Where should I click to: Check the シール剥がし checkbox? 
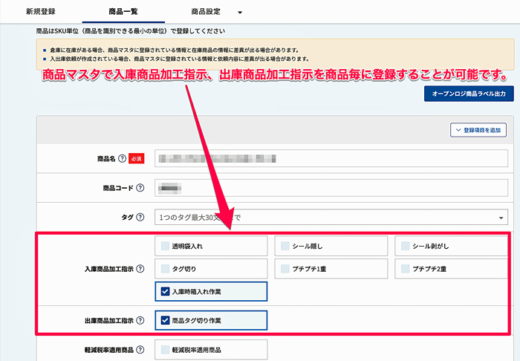click(x=405, y=246)
